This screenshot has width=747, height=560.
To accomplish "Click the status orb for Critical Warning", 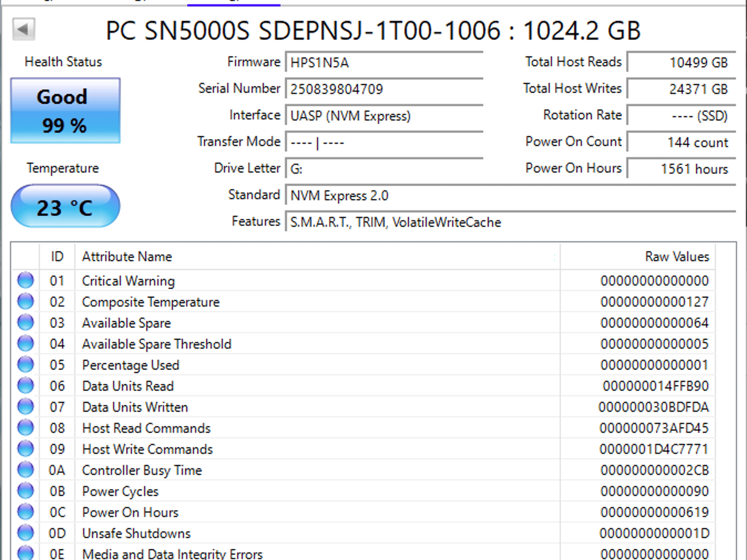I will click(x=26, y=280).
